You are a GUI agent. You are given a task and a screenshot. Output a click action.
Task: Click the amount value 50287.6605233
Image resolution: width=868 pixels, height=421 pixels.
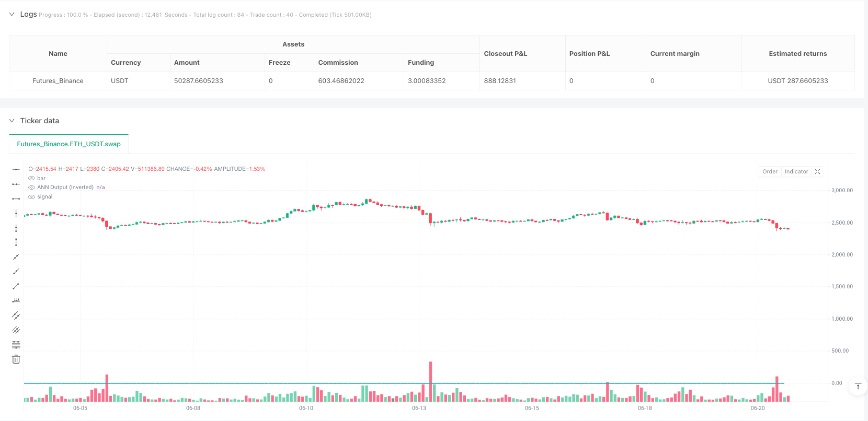[x=199, y=81]
